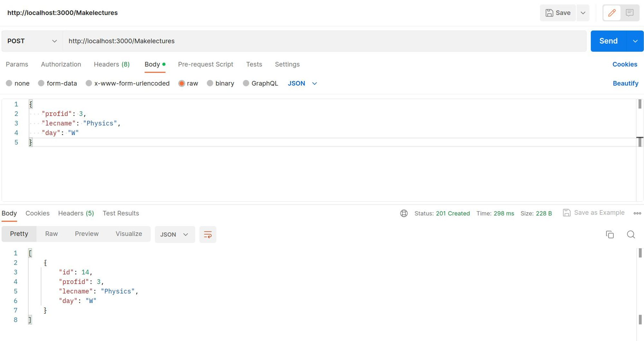Select the GraphQL body type

click(260, 83)
